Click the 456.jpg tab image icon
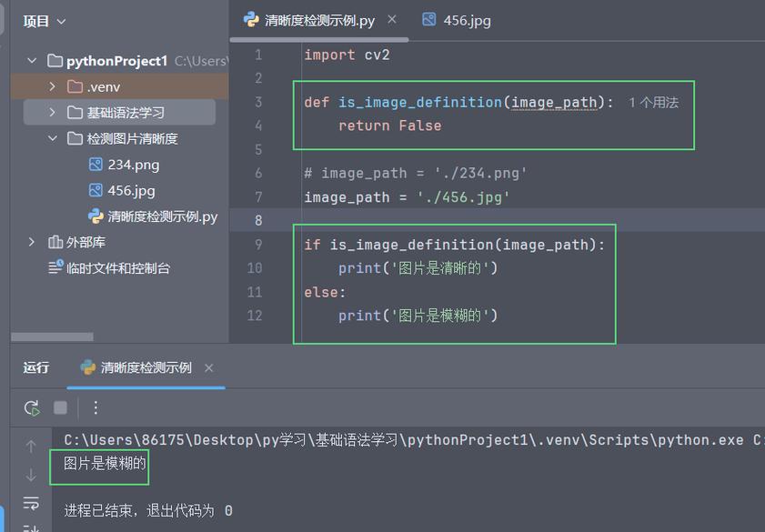 tap(428, 19)
